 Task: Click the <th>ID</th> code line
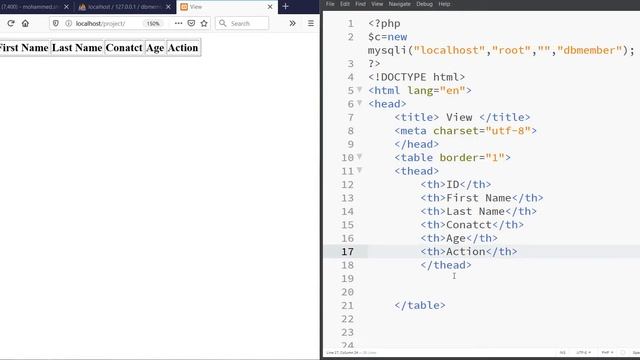(x=456, y=184)
